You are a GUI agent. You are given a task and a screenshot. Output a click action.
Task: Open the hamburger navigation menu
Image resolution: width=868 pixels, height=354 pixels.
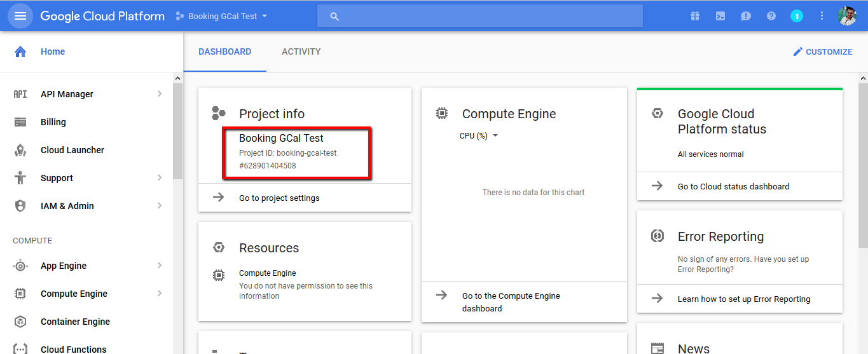click(20, 16)
